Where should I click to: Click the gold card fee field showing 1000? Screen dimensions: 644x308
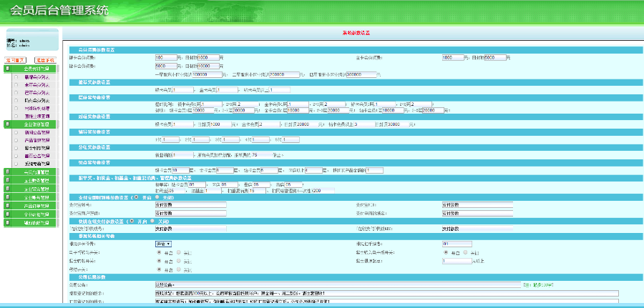click(452, 57)
